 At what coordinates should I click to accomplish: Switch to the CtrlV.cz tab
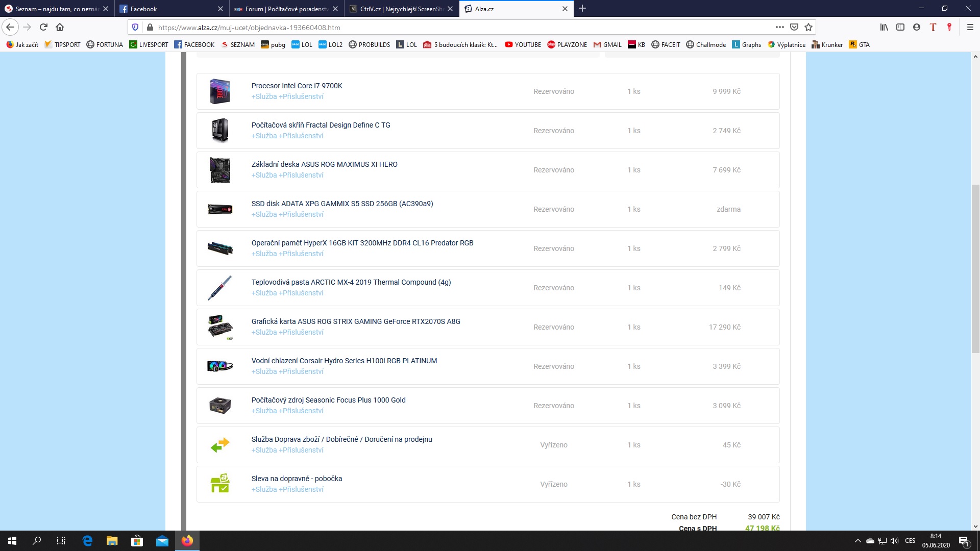[x=401, y=9]
